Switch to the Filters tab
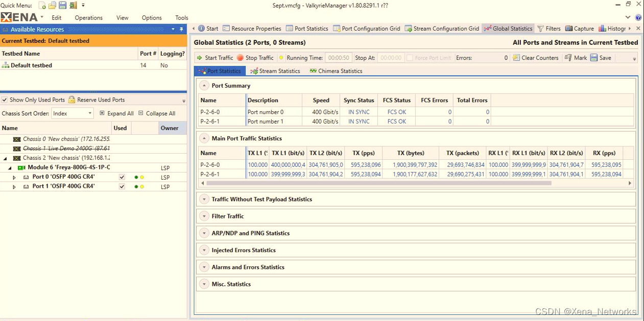 (x=549, y=29)
